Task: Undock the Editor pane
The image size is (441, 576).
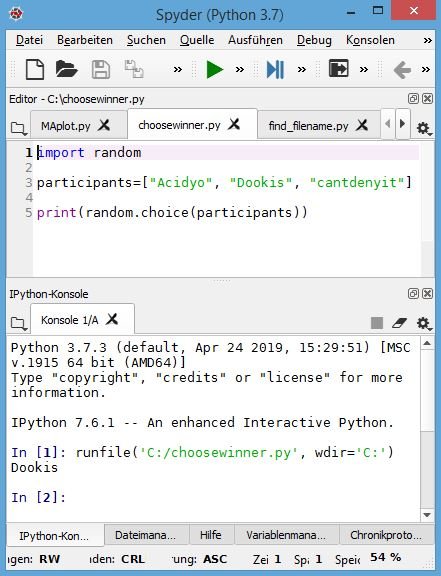Action: (x=413, y=98)
